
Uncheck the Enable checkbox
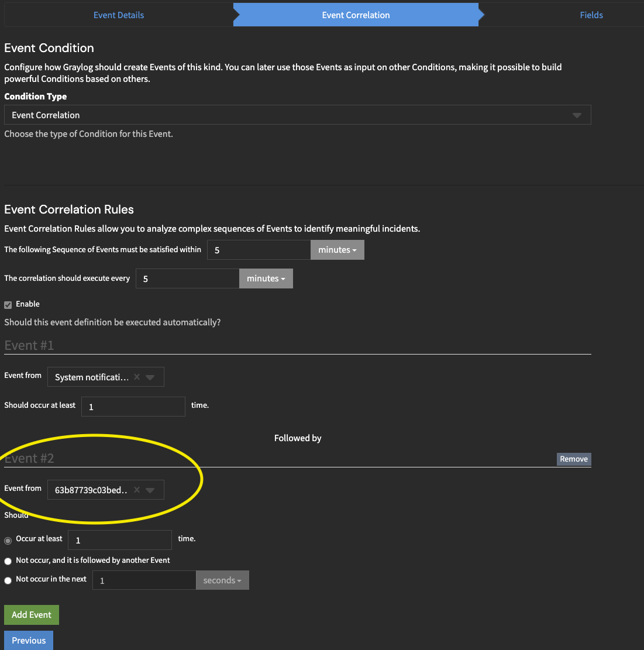[x=8, y=304]
